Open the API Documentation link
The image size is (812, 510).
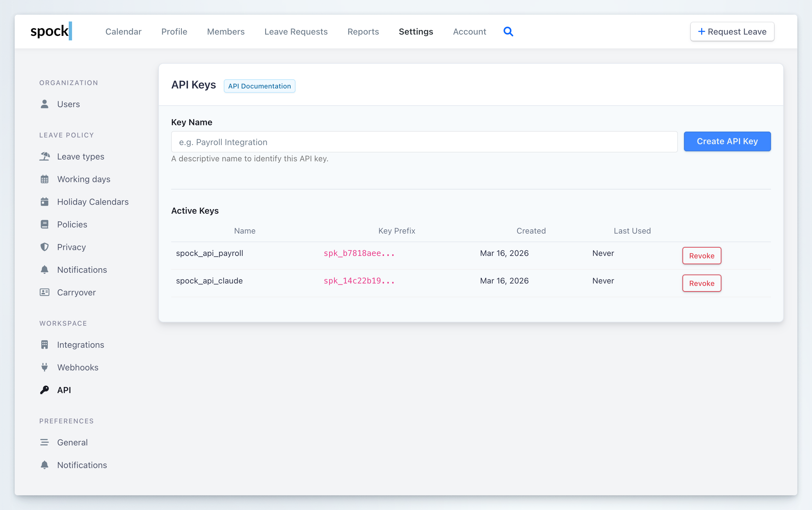pos(259,86)
